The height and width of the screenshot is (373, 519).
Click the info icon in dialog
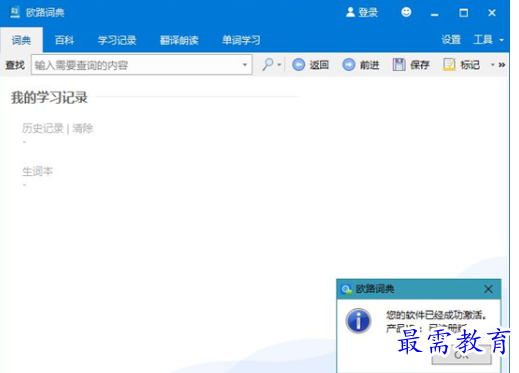[358, 321]
